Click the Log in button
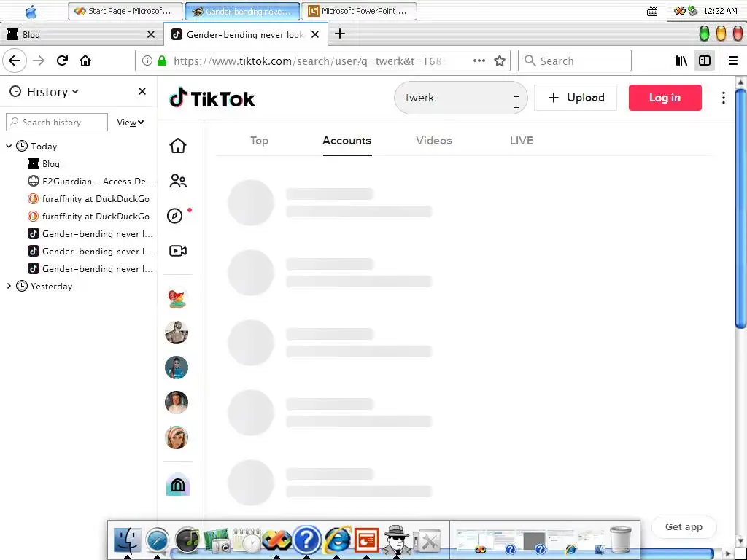 [x=665, y=98]
